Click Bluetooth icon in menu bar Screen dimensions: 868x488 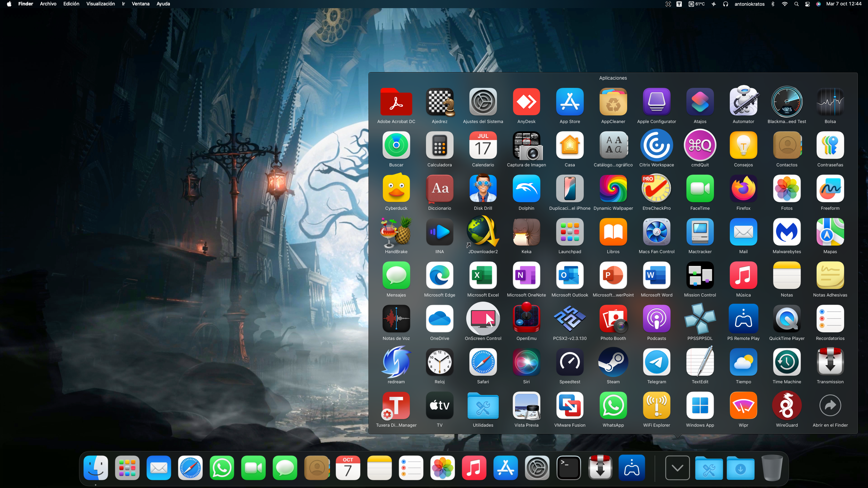pos(773,4)
